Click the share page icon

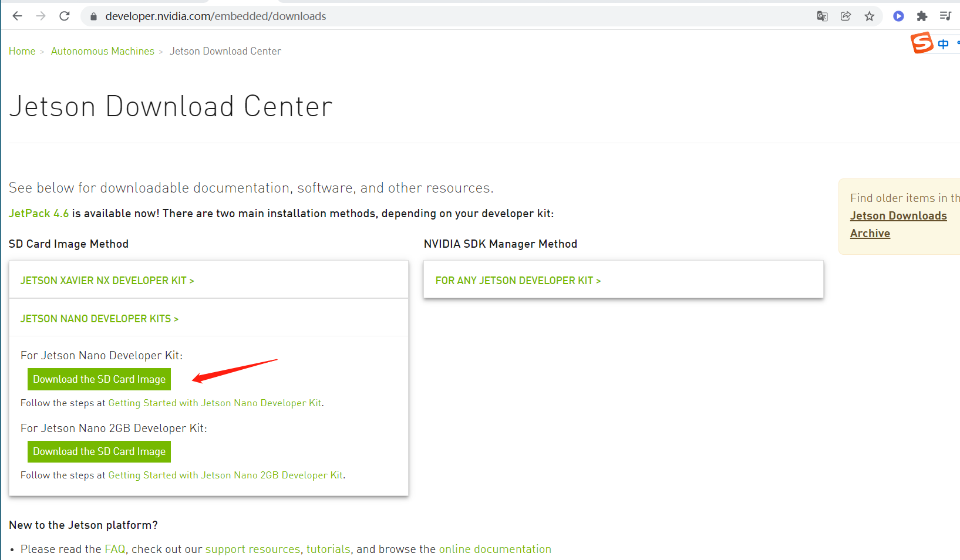[846, 16]
